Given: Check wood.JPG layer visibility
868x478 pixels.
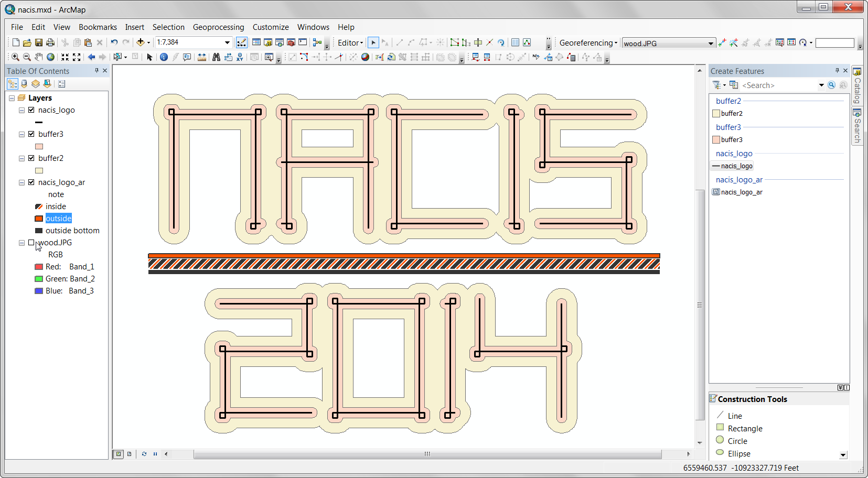Looking at the screenshot, I should [31, 243].
